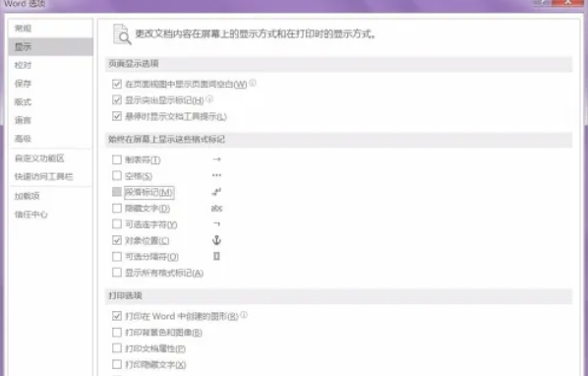The image size is (588, 376).
Task: Toggle 打印在 Word 中创建的图形(R) checkbox
Action: [x=117, y=316]
